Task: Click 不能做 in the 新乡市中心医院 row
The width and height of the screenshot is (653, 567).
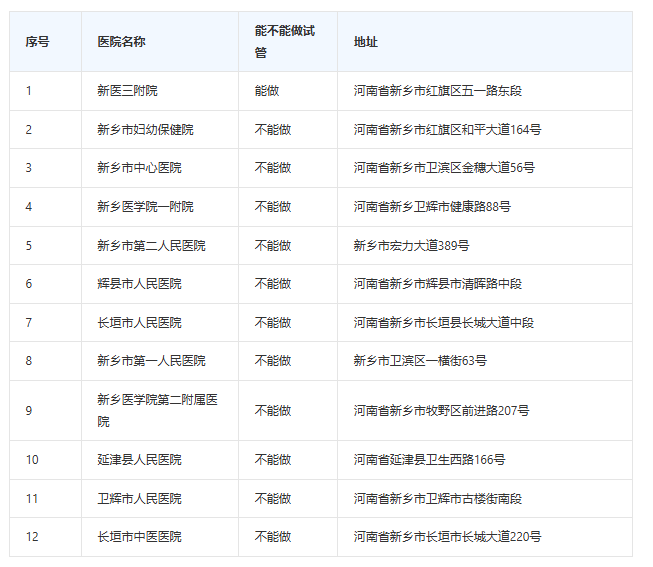Action: pyautogui.click(x=273, y=168)
